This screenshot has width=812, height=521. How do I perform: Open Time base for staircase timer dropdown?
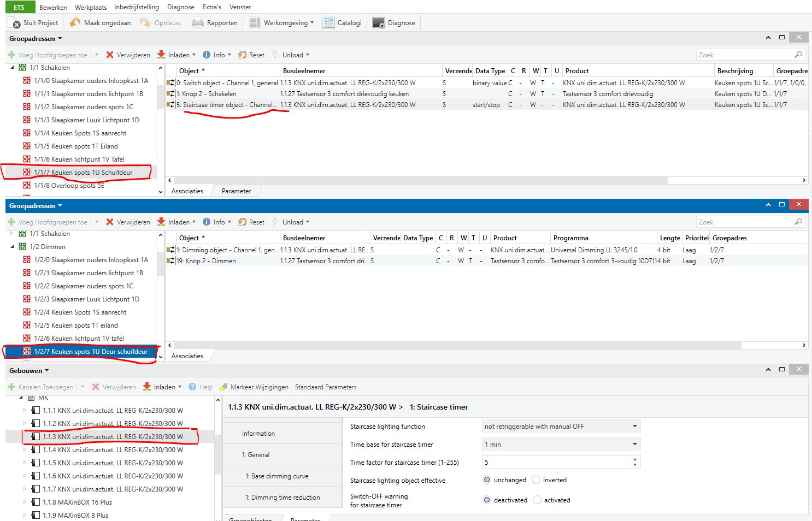(x=561, y=445)
